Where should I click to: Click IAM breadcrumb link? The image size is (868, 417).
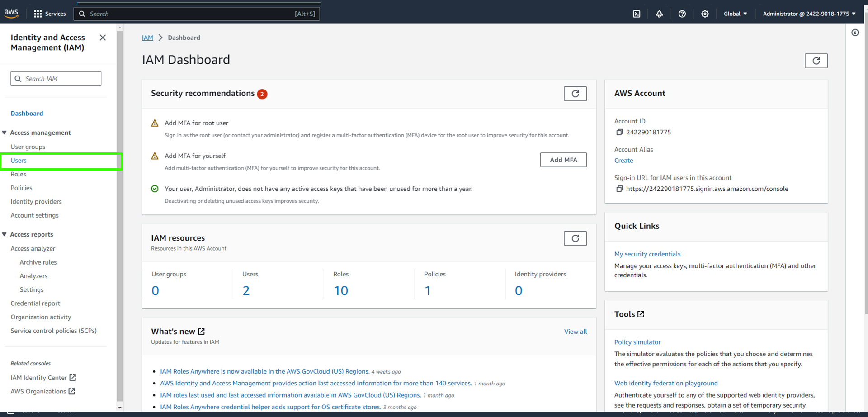pyautogui.click(x=147, y=38)
